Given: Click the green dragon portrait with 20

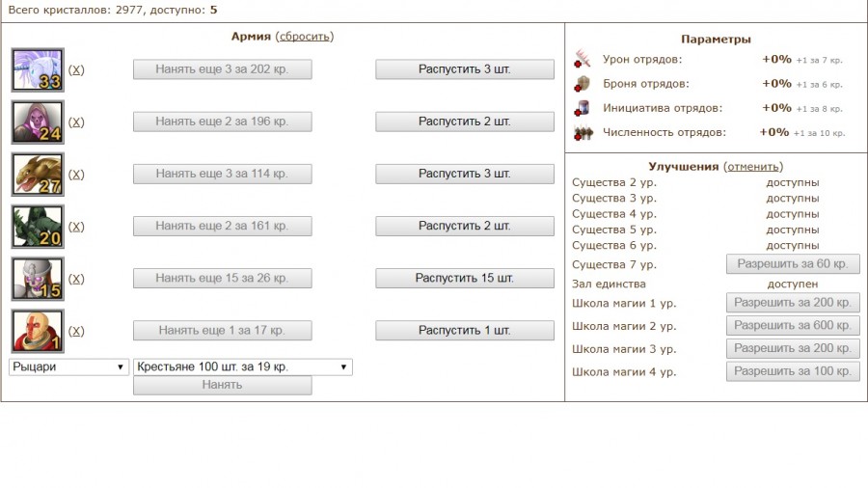Looking at the screenshot, I should click(38, 227).
